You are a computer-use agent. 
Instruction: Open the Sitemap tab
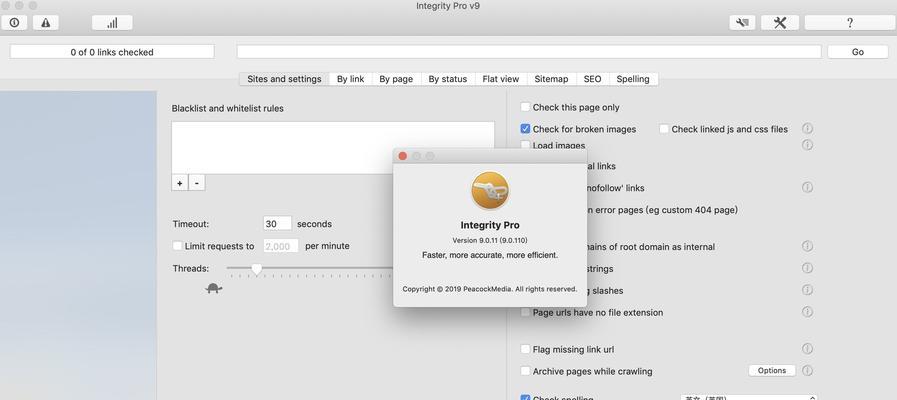pyautogui.click(x=551, y=79)
